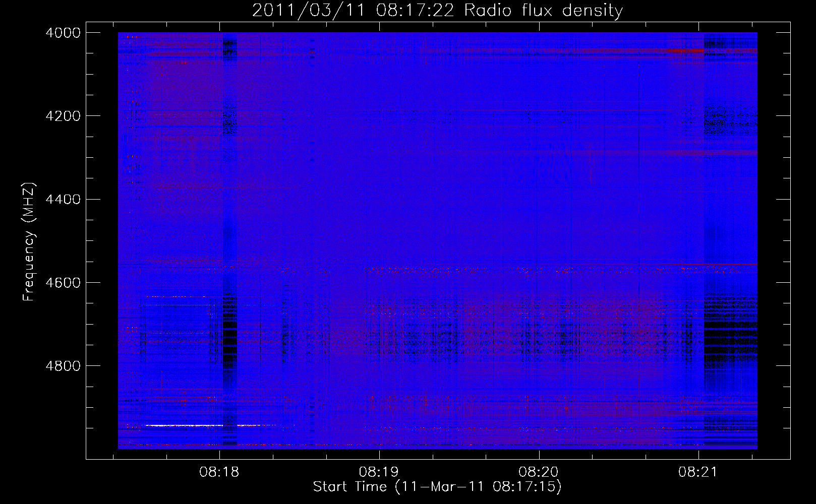Screen dimensions: 816x504
Task: Click the 08:19 time axis label
Action: pos(379,472)
